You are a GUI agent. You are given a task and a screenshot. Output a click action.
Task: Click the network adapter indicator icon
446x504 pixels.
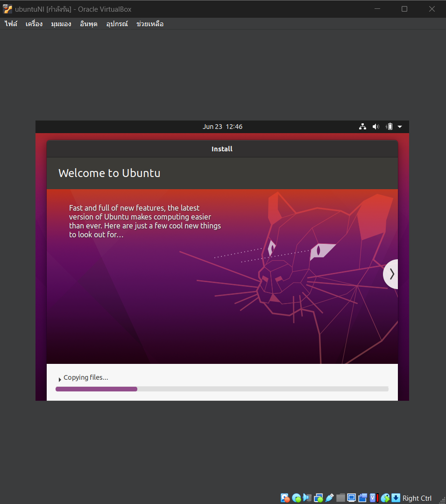pyautogui.click(x=319, y=498)
